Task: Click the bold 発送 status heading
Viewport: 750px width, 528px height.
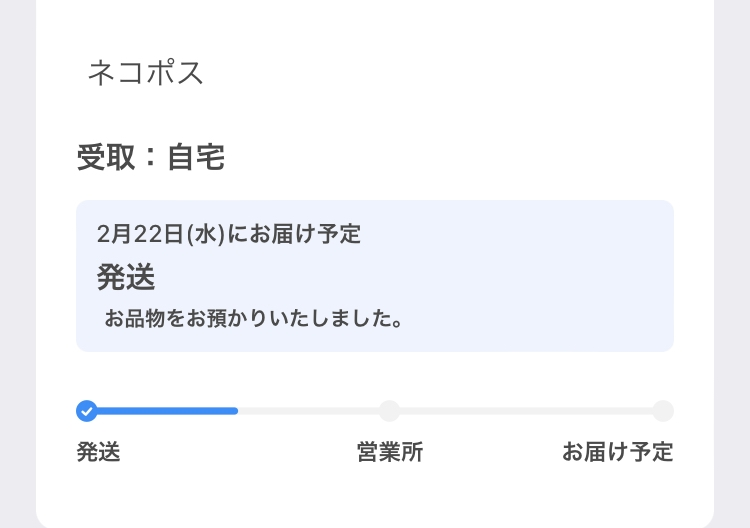Action: pos(126,277)
